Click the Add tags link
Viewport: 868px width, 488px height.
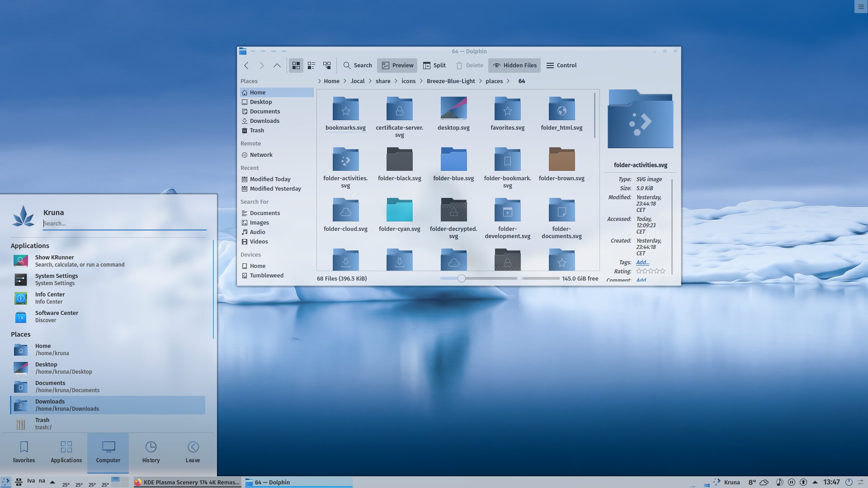642,263
